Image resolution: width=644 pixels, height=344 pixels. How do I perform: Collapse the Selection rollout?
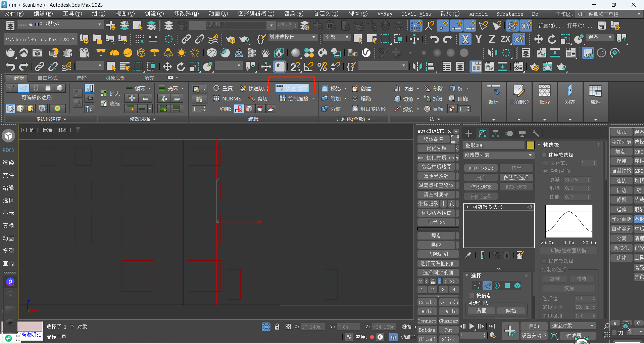(x=467, y=275)
